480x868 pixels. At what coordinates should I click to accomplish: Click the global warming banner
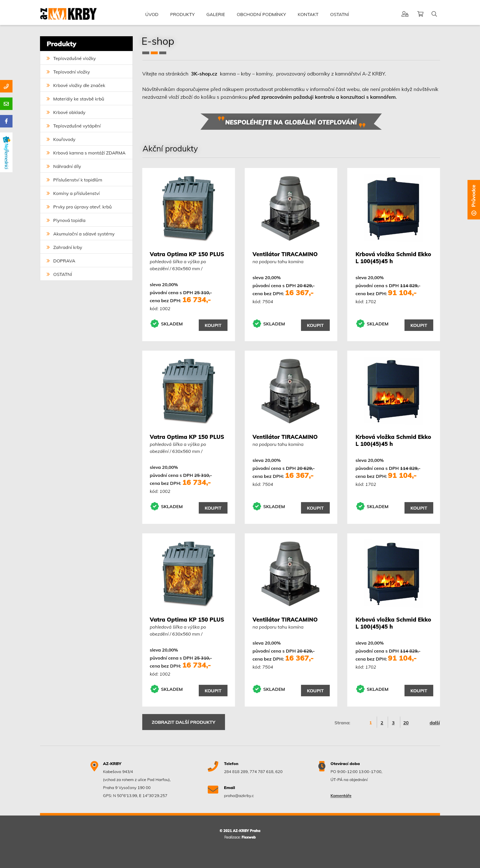tap(291, 122)
